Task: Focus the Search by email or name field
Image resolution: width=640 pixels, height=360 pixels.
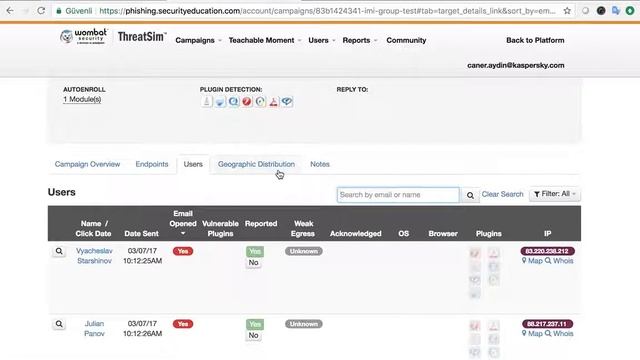Action: (x=398, y=195)
